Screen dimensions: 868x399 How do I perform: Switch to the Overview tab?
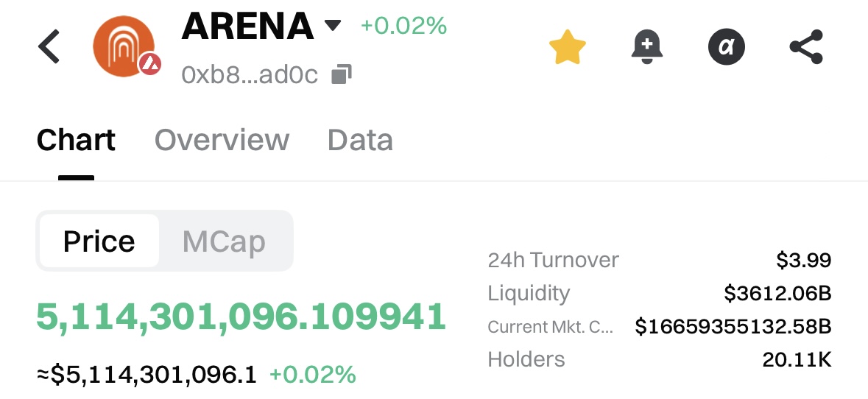222,140
